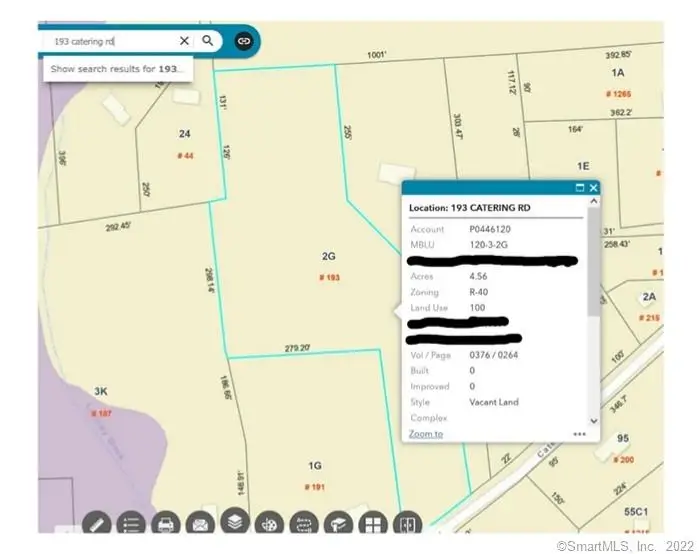The width and height of the screenshot is (699, 554).
Task: Click the #215 address label
Action: tap(649, 318)
